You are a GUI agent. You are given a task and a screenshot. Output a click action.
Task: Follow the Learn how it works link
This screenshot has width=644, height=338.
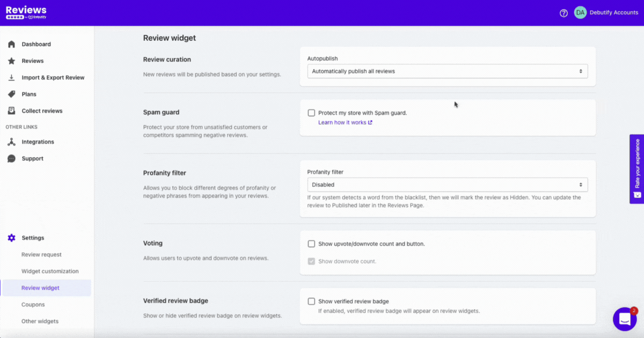tap(345, 122)
